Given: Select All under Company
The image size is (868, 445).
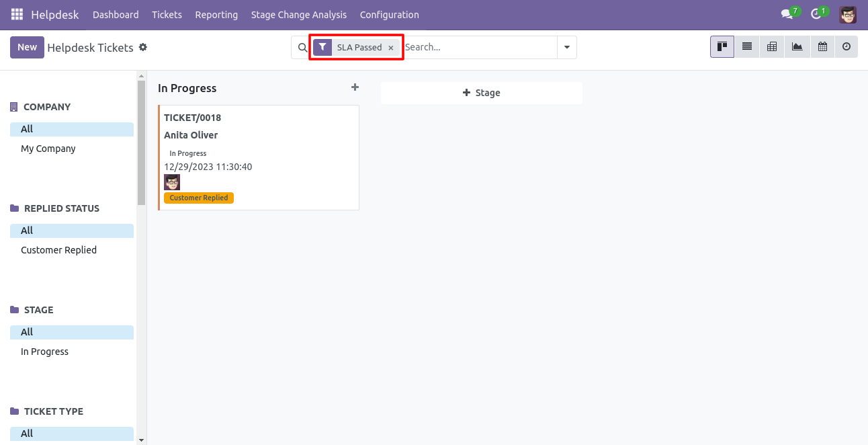Looking at the screenshot, I should tap(72, 129).
